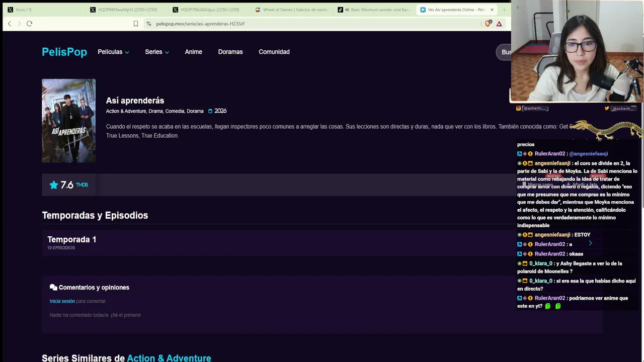Click the calendar icon beside year 2026
This screenshot has width=644, height=362.
(x=210, y=111)
